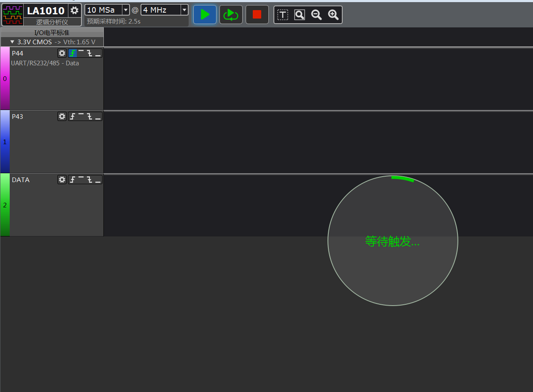This screenshot has width=533, height=392.
Task: Set falling-edge trigger on DATA channel
Action: 89,180
